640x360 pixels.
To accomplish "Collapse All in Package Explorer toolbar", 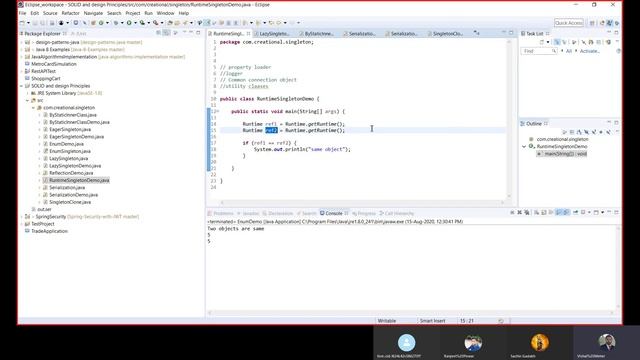I will [x=159, y=33].
